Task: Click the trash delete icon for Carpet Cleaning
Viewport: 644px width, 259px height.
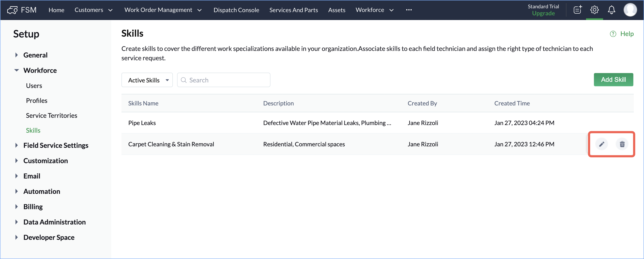Action: (622, 144)
